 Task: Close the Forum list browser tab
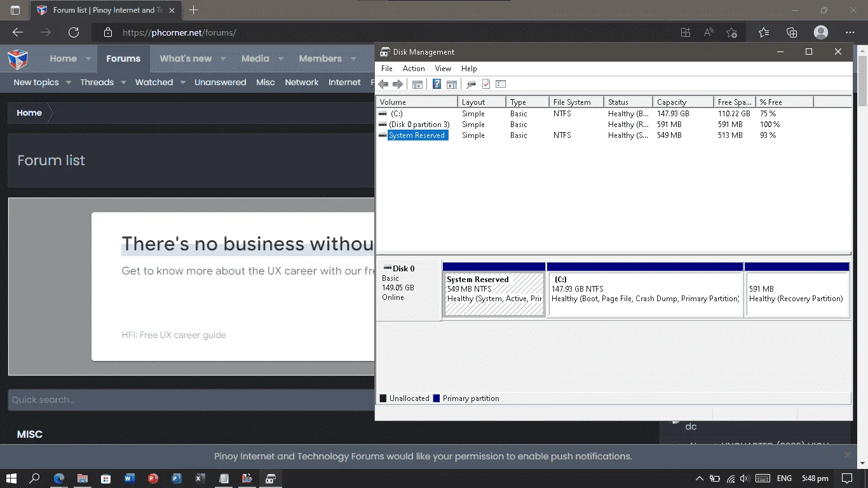click(x=172, y=10)
